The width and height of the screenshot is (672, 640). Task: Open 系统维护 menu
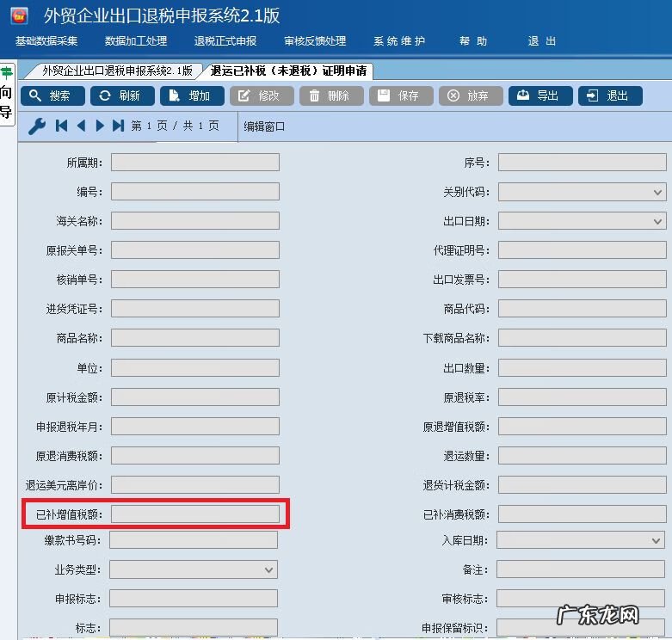coord(399,41)
